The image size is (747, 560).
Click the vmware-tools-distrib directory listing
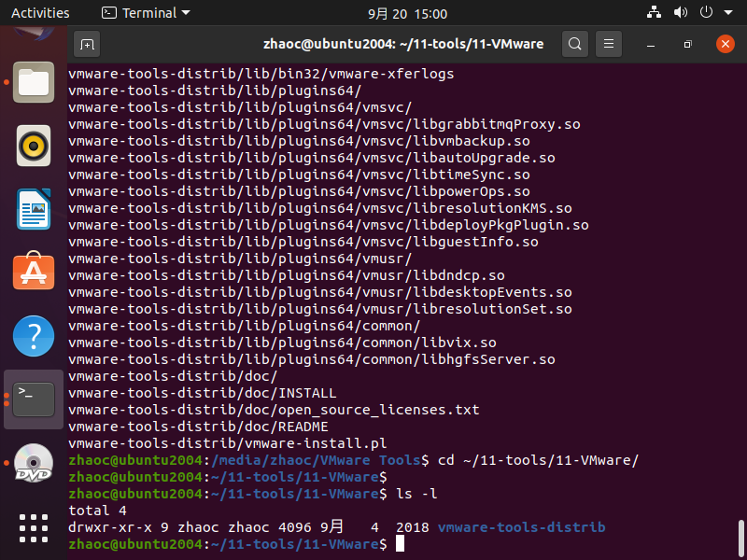521,527
